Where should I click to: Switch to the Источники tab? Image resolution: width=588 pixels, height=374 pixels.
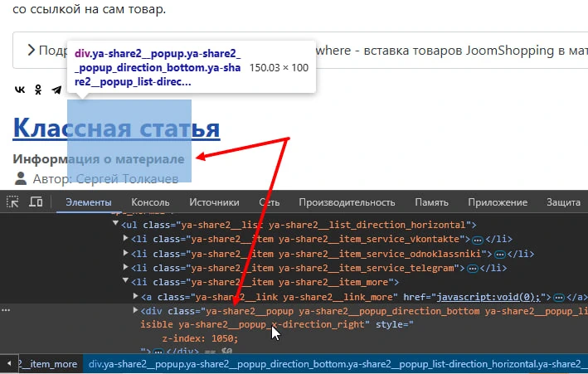(214, 202)
